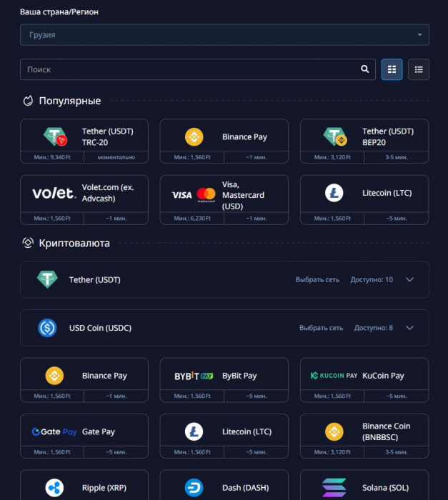Select the ByBit Pay label
This screenshot has width=448, height=500.
coord(239,376)
